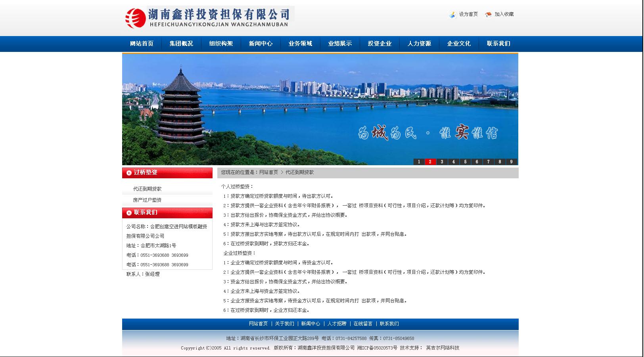Click the red company logo icon

(135, 18)
